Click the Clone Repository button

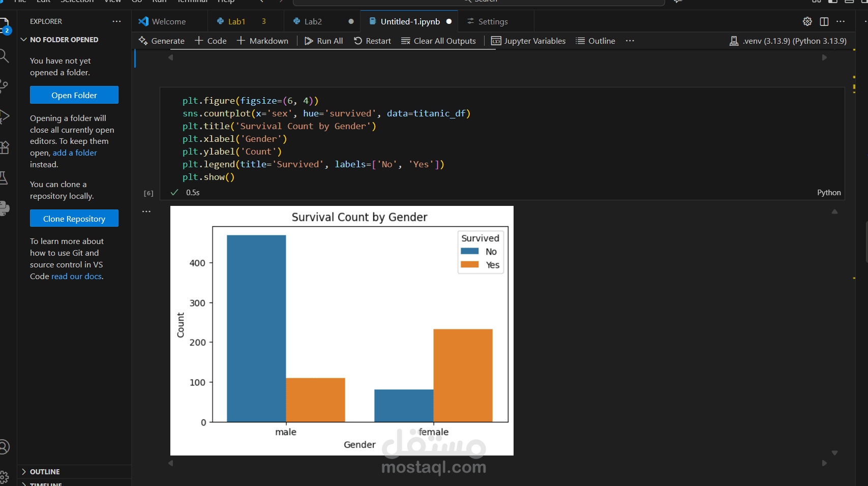point(74,219)
